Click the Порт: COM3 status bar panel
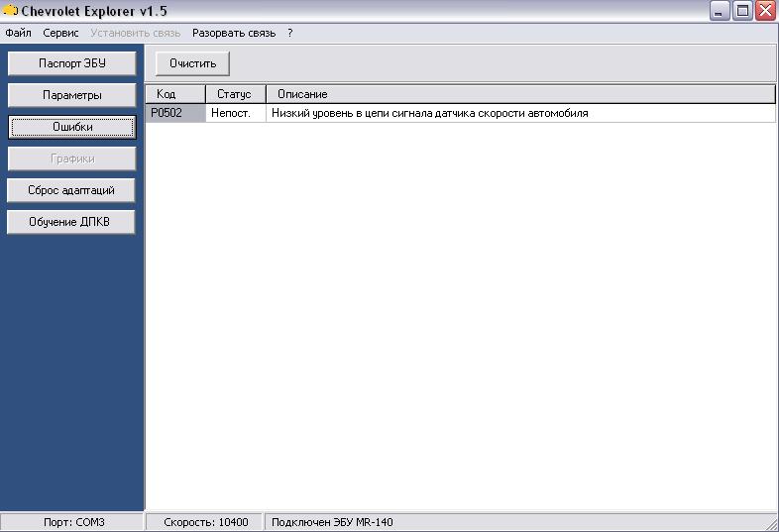This screenshot has height=532, width=779. 74,522
